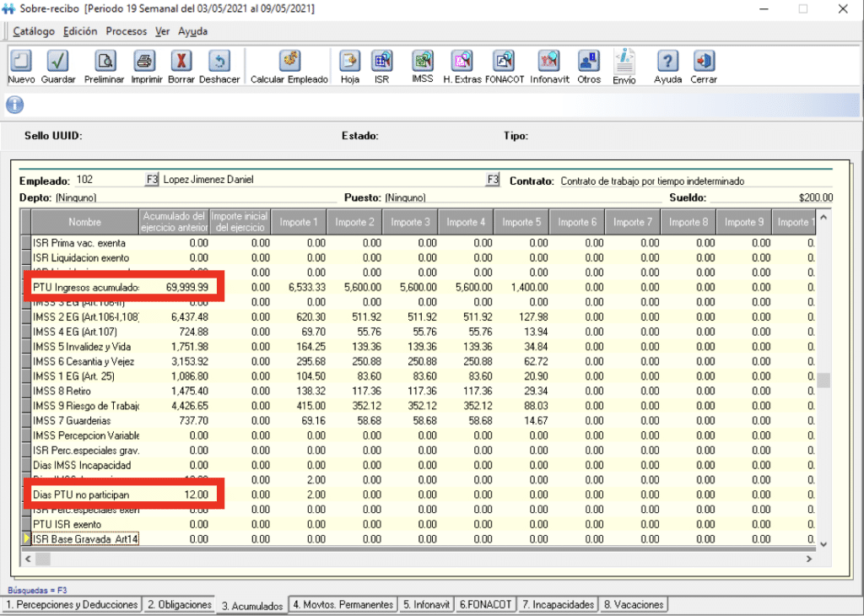This screenshot has height=616, width=864.
Task: Save the record with the Guardar icon
Action: 57,62
